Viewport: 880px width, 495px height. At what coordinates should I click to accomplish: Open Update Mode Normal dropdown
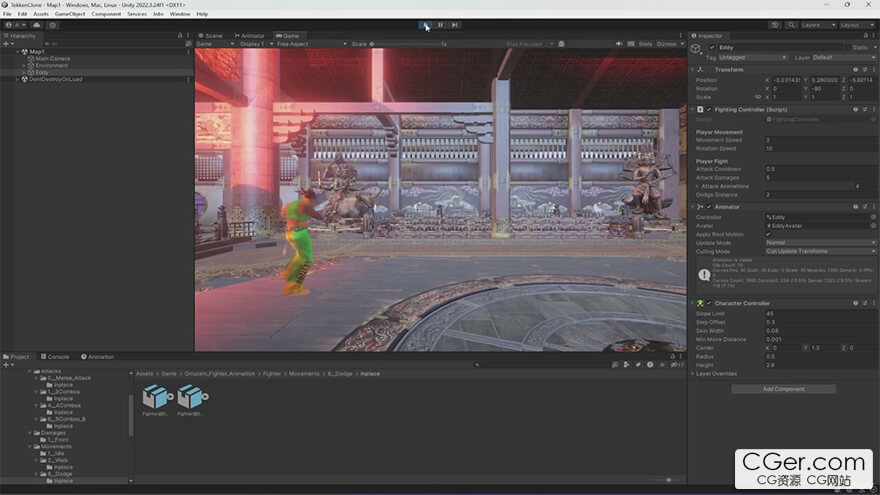tap(820, 243)
